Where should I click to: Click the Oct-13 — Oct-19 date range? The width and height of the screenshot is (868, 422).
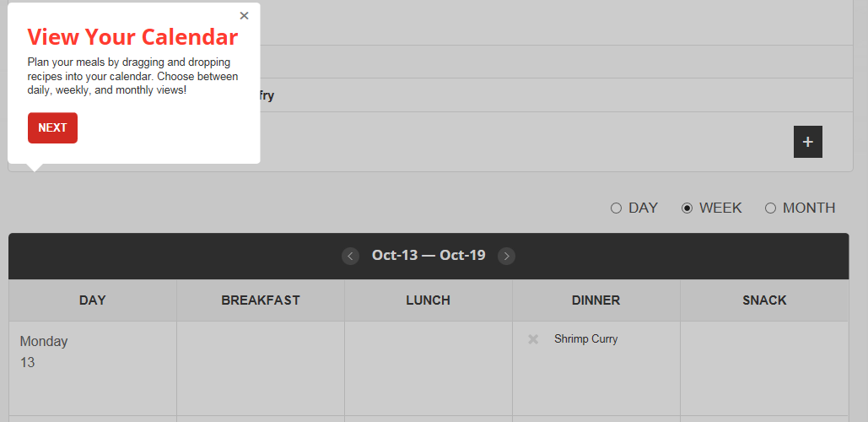tap(429, 256)
